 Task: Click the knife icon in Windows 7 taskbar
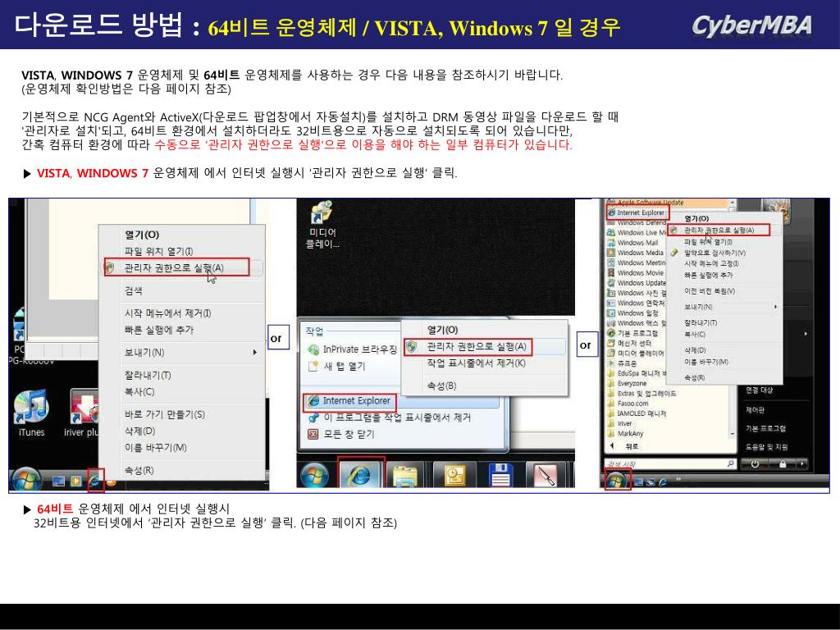click(x=545, y=475)
